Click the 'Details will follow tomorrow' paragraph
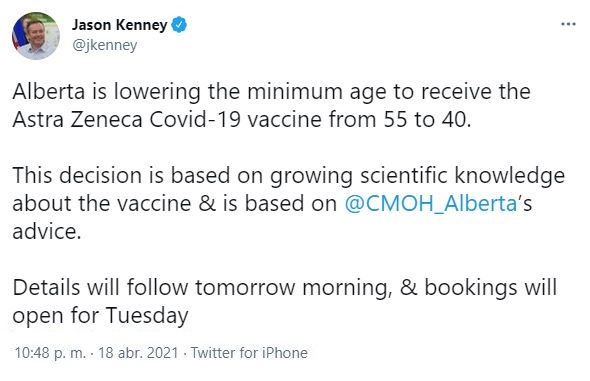Screen dimensions: 590x381 (284, 301)
